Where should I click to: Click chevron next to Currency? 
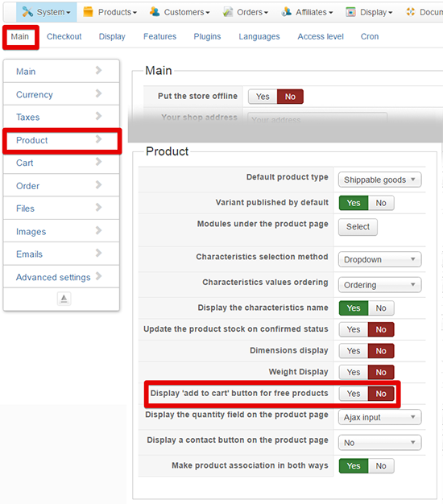[x=99, y=93]
